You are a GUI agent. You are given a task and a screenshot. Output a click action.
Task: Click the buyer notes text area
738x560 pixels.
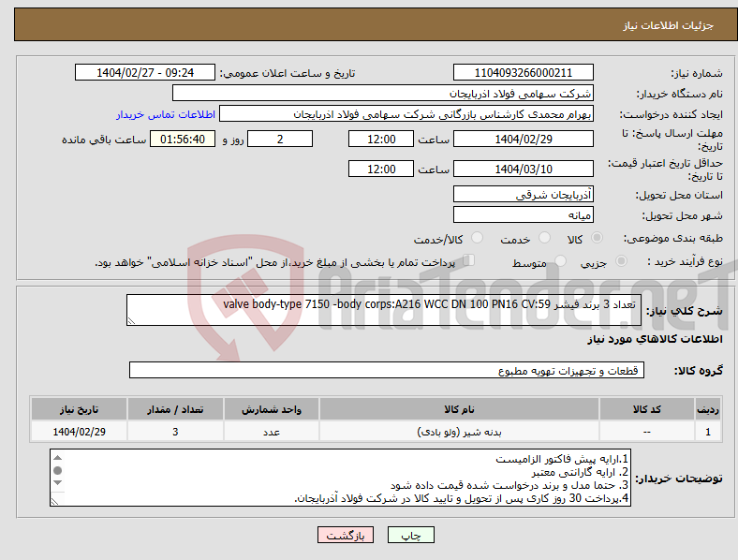pyautogui.click(x=340, y=478)
